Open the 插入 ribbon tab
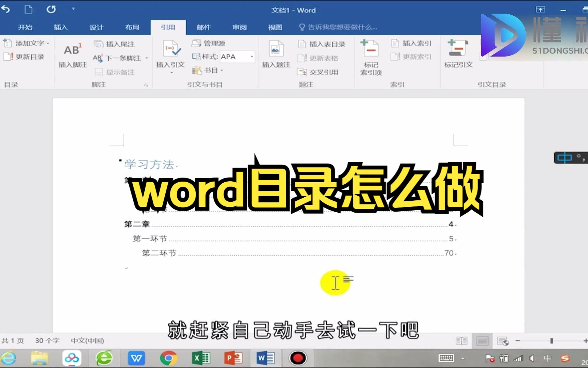Image resolution: width=588 pixels, height=368 pixels. point(61,27)
